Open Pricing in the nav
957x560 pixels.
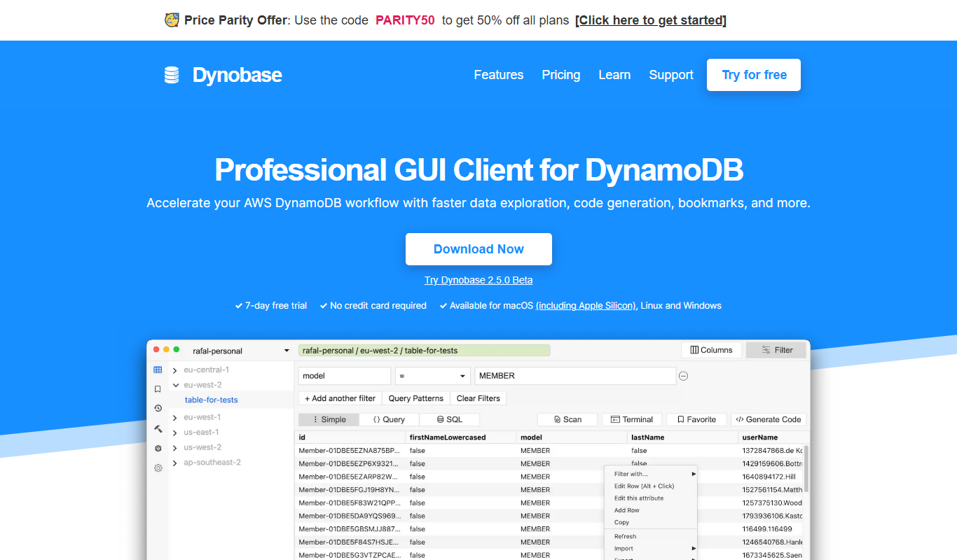tap(561, 75)
